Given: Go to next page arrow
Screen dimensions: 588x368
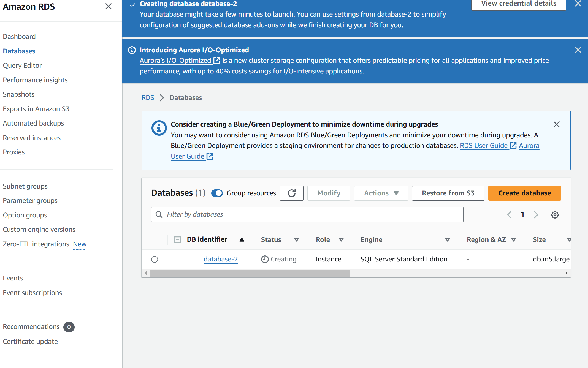Looking at the screenshot, I should pos(536,215).
